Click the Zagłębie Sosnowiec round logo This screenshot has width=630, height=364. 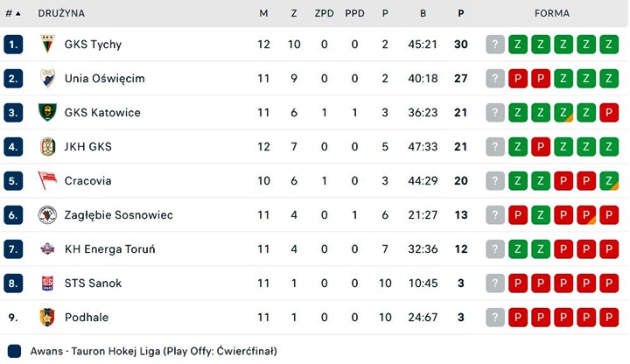47,215
